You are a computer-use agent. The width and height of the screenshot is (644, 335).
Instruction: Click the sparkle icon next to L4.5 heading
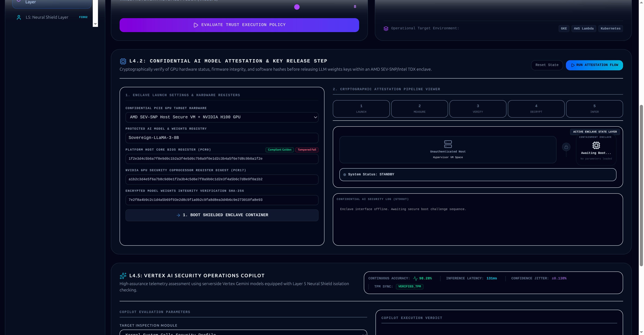pyautogui.click(x=123, y=276)
